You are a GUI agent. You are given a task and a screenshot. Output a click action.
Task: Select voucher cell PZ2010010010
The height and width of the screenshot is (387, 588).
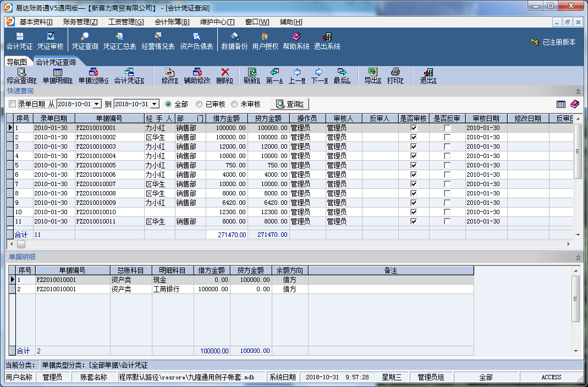tap(109, 212)
